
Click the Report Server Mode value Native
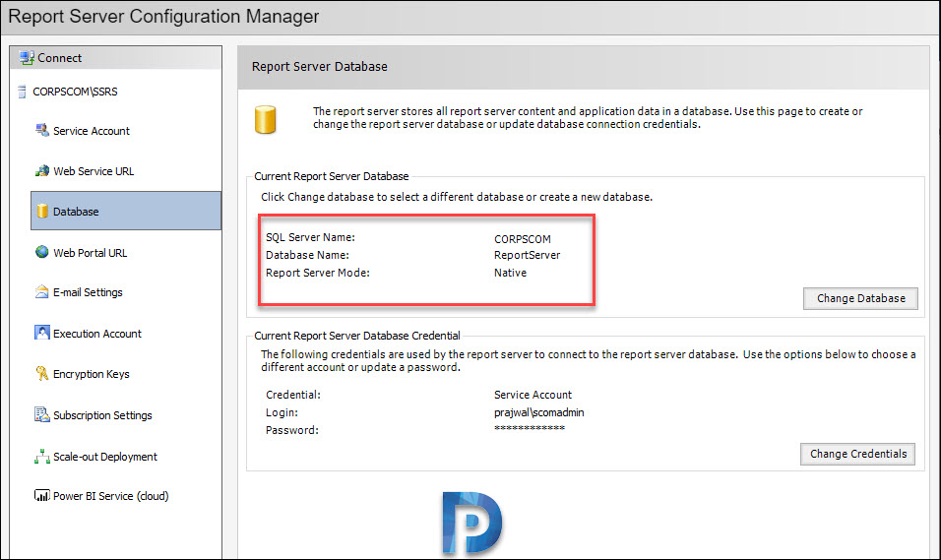click(510, 273)
